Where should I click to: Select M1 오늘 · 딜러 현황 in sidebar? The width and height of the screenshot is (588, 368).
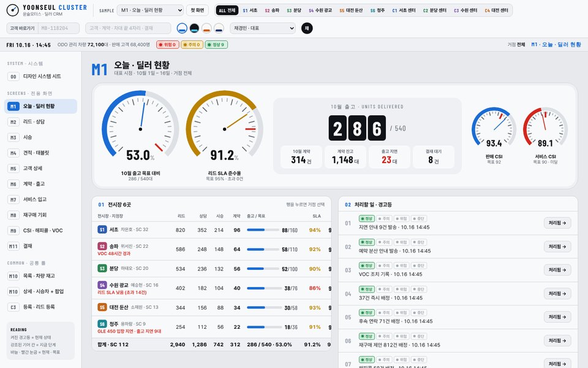tap(40, 106)
